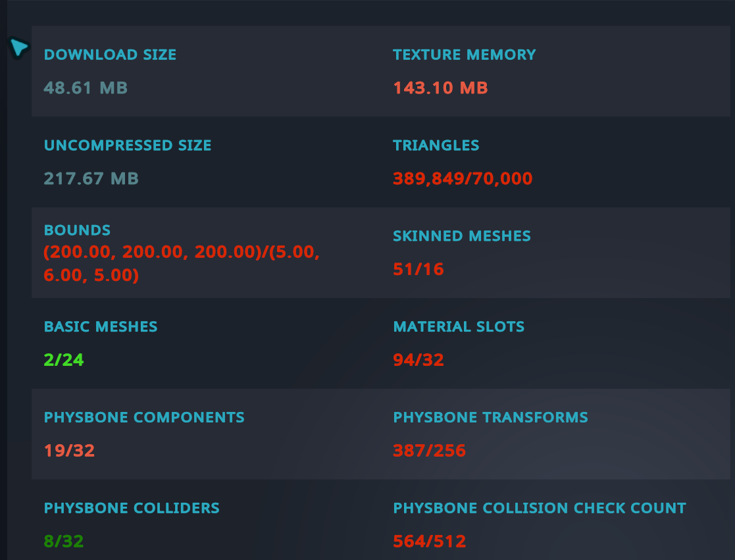The width and height of the screenshot is (735, 560).
Task: Select the 19/32 PhysBone components value
Action: pos(69,451)
